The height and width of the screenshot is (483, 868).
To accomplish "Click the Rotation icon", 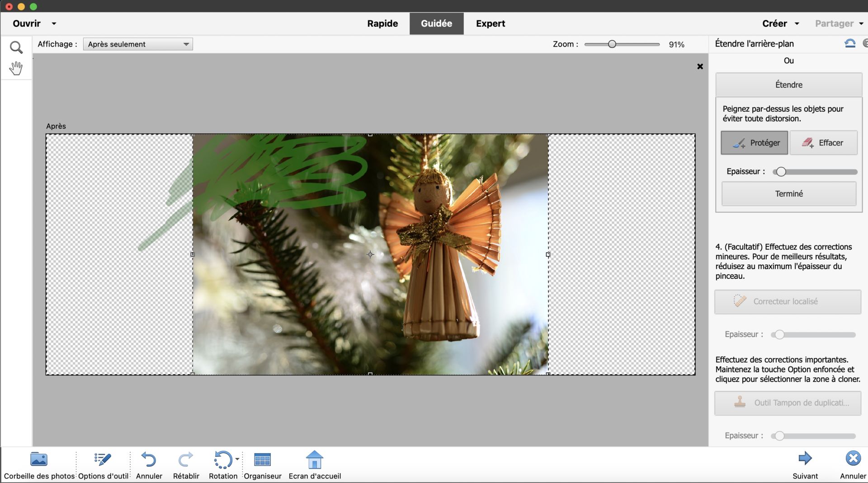I will click(x=222, y=459).
